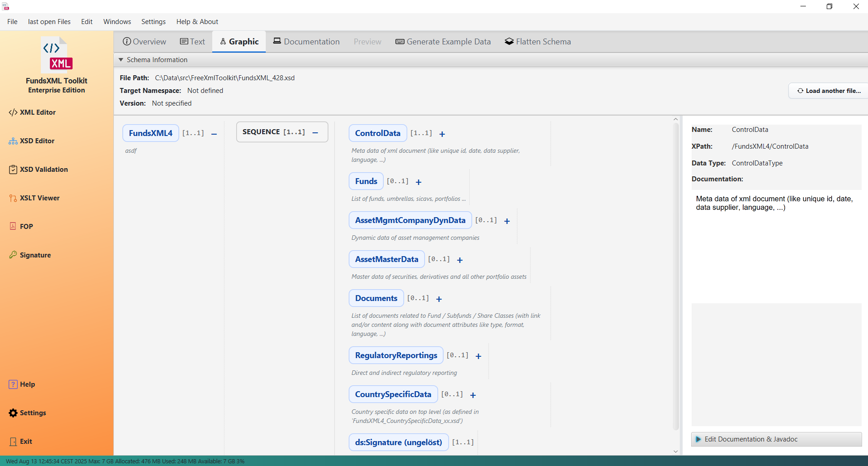Click the Help question-mark icon
Image resolution: width=868 pixels, height=466 pixels.
pos(13,384)
